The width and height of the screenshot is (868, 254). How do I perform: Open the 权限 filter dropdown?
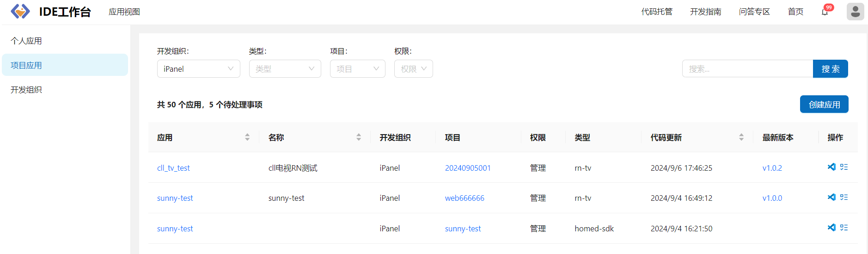pyautogui.click(x=413, y=69)
